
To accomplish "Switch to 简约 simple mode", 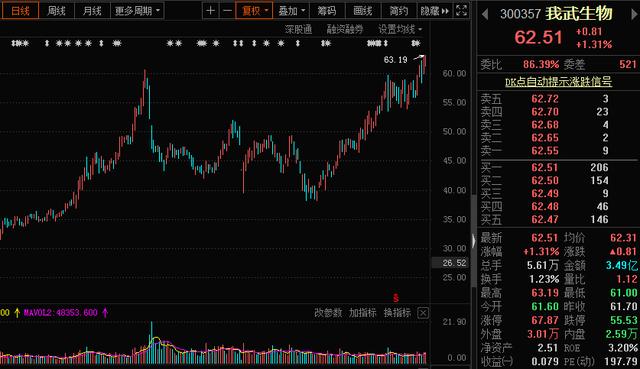I will pyautogui.click(x=398, y=11).
